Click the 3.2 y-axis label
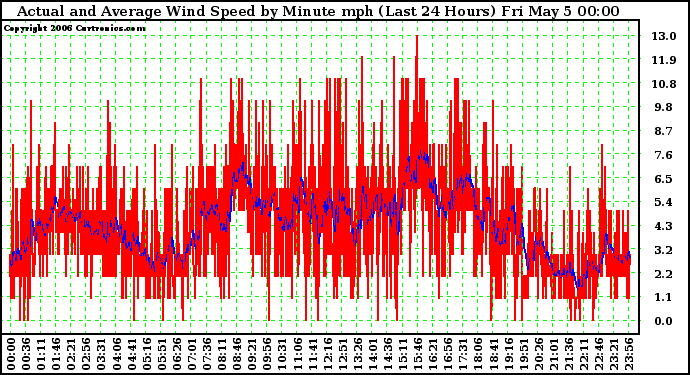690x375 pixels. [x=664, y=250]
